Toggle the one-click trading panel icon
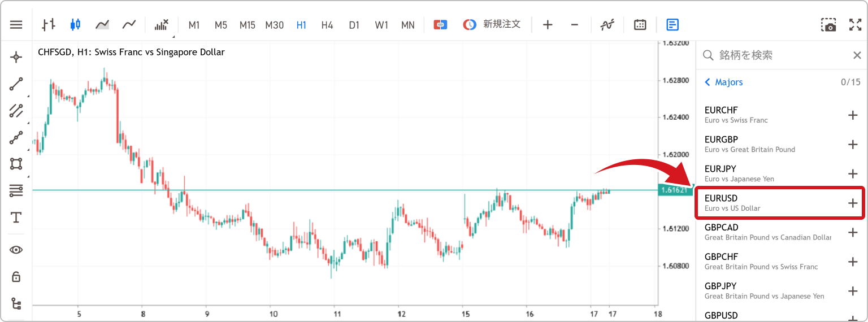This screenshot has width=868, height=322. point(441,25)
